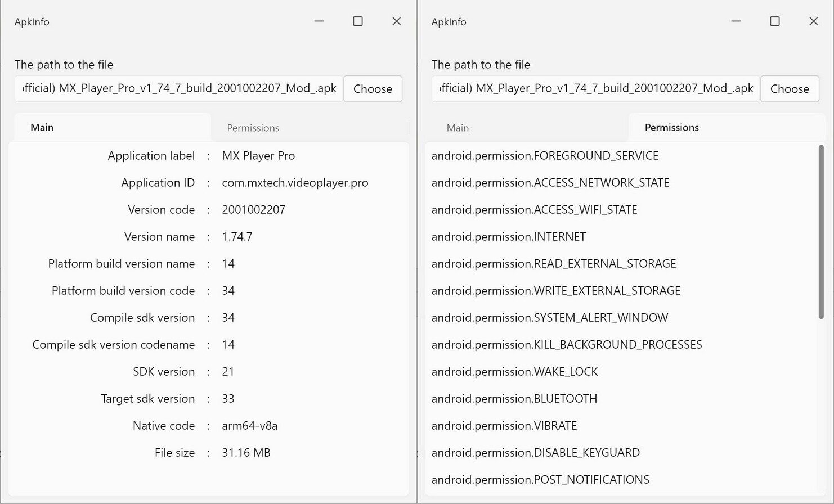The width and height of the screenshot is (834, 504).
Task: Click 'Platform build version code' label
Action: coord(123,291)
